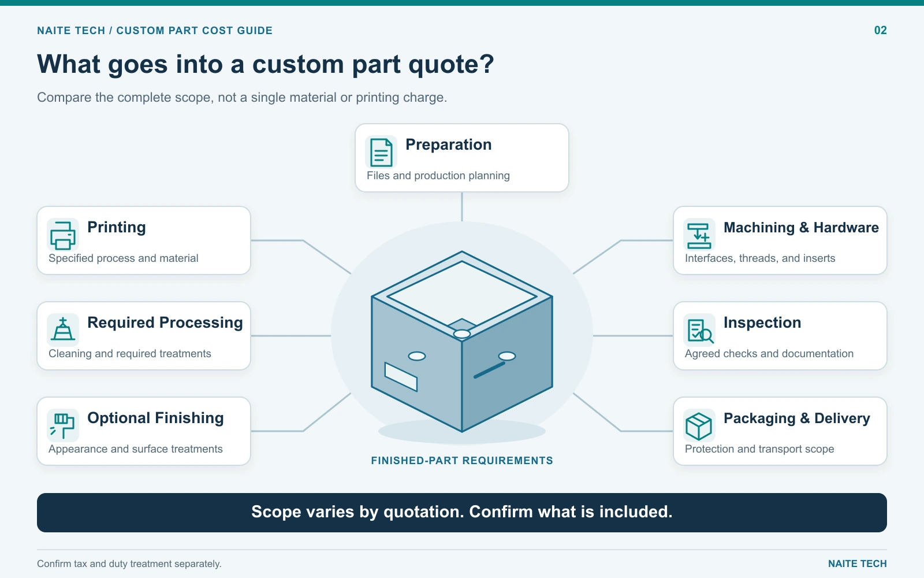Select "Protection and transport scope" text
Viewport: 924px width, 578px height.
pyautogui.click(x=759, y=449)
